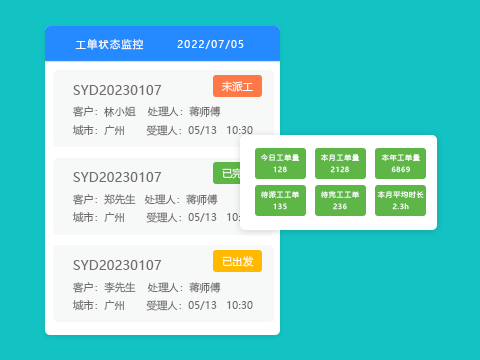Select the 待派工工单 135 tile

(280, 200)
